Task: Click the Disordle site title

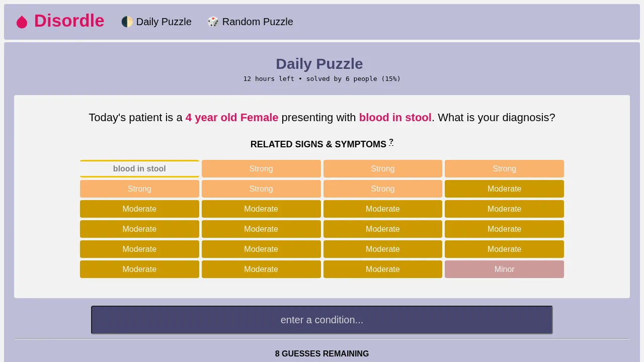Action: 69,21
